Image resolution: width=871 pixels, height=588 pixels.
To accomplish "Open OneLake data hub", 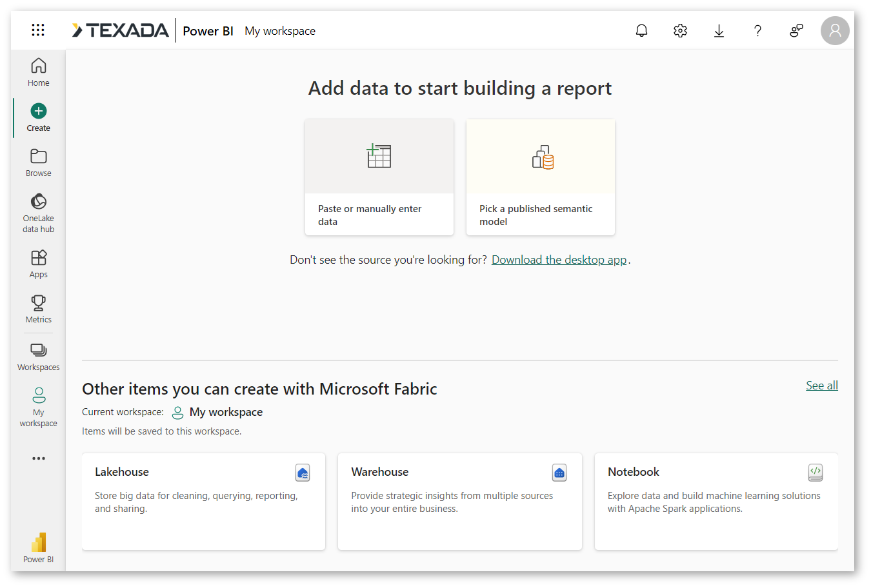I will click(x=39, y=213).
